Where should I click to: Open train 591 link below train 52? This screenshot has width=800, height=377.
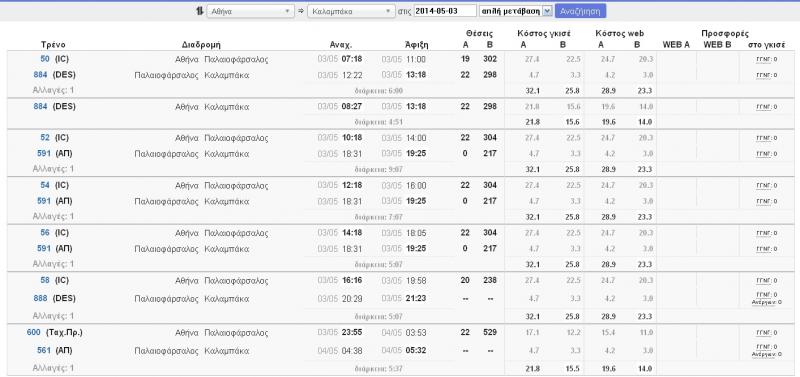tap(44, 154)
